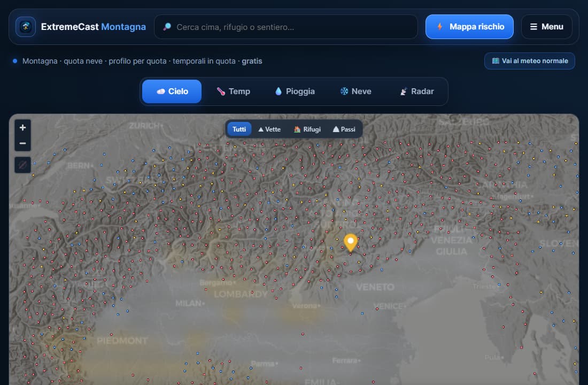Zoom out the map with minus button

click(22, 143)
